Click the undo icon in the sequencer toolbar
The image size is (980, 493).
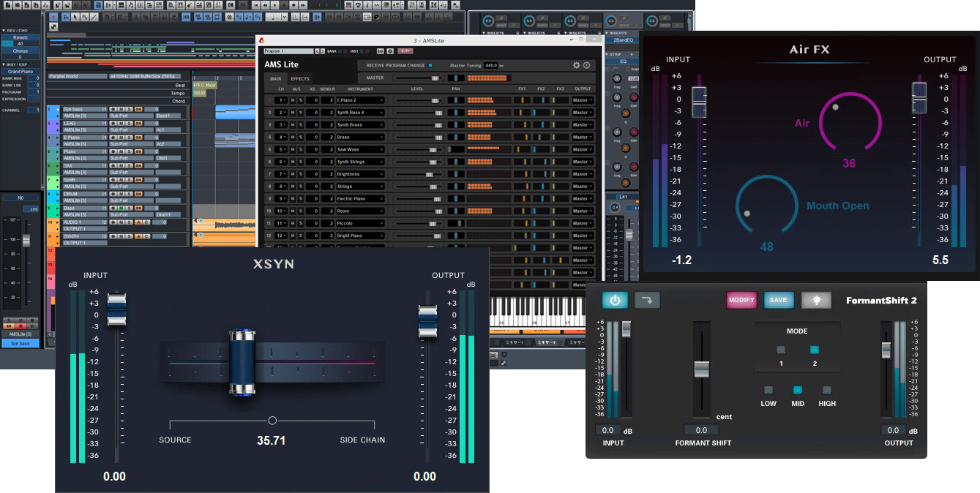pyautogui.click(x=108, y=16)
